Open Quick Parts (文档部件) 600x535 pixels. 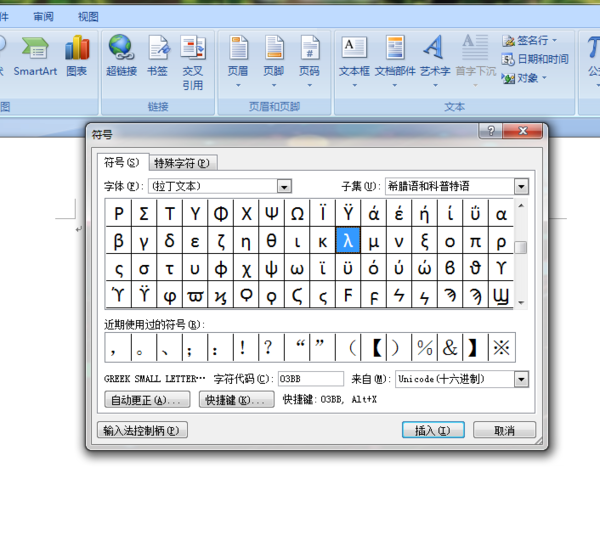pyautogui.click(x=395, y=61)
